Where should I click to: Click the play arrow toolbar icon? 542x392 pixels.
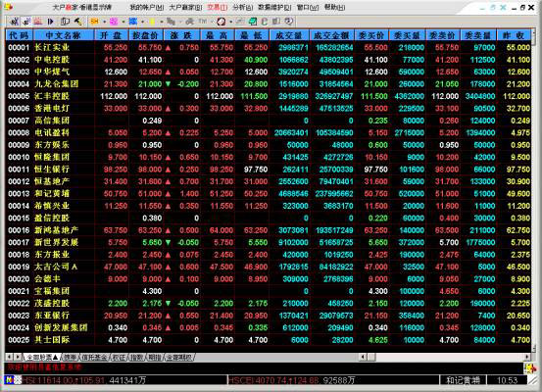click(50, 22)
